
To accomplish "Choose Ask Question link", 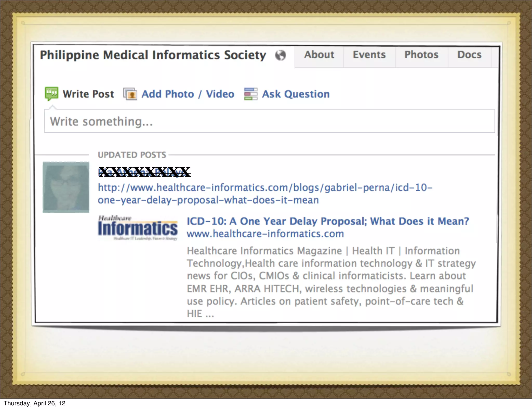I will pyautogui.click(x=296, y=94).
